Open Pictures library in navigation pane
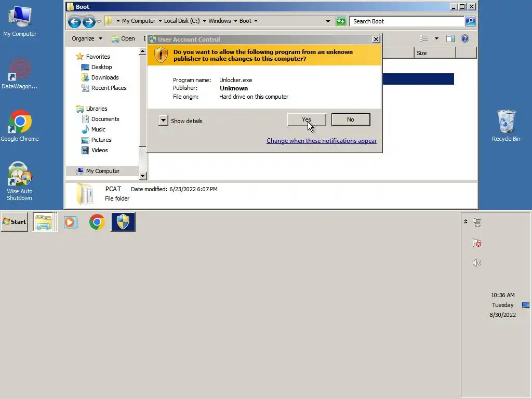The width and height of the screenshot is (532, 399). (x=96, y=140)
